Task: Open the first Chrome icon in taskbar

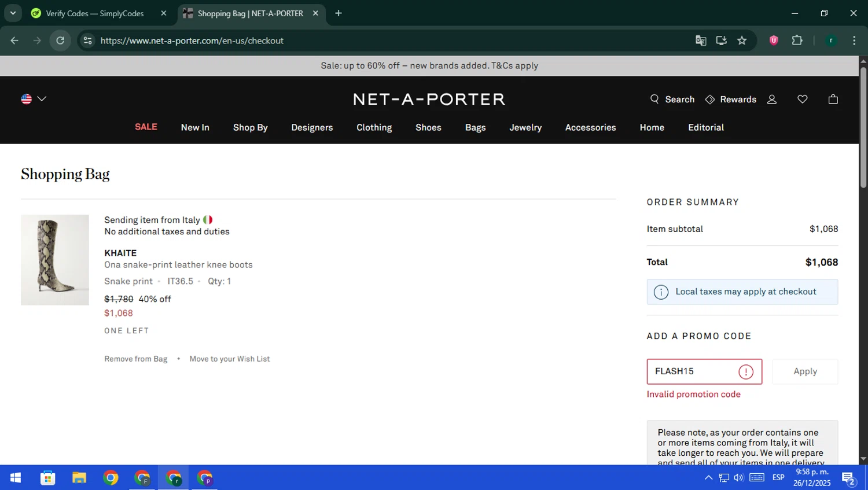Action: coord(111,478)
